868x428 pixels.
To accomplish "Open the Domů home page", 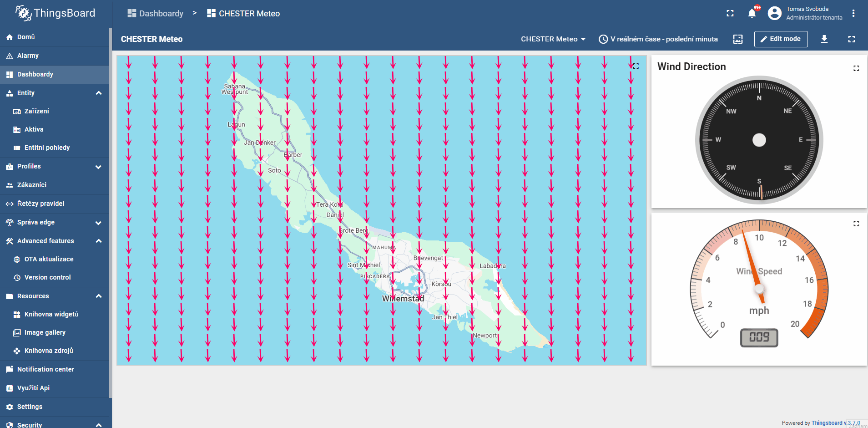I will [x=55, y=37].
